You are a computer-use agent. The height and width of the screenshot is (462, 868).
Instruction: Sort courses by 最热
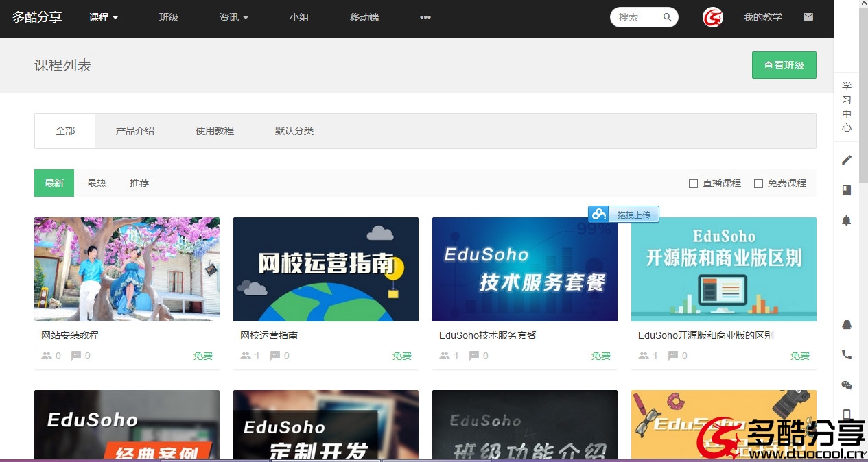(97, 183)
